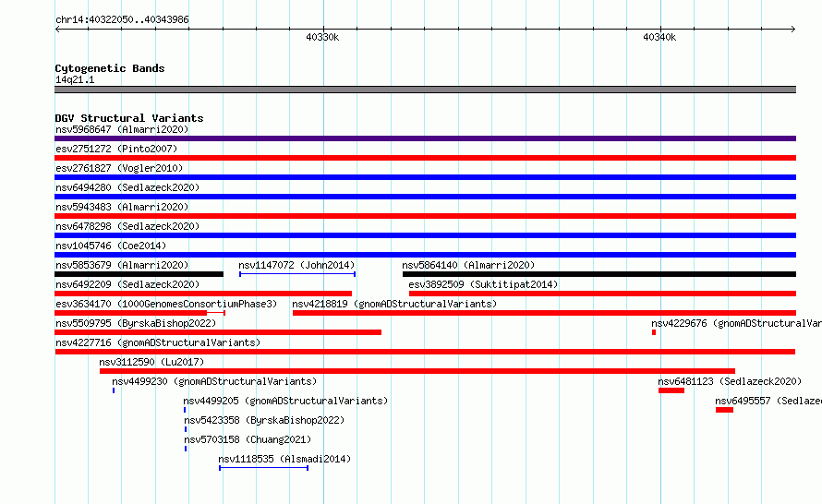Open the nsv6494280 (Sedlazeck2020) label
Image resolution: width=822 pixels, height=504 pixels.
127,187
